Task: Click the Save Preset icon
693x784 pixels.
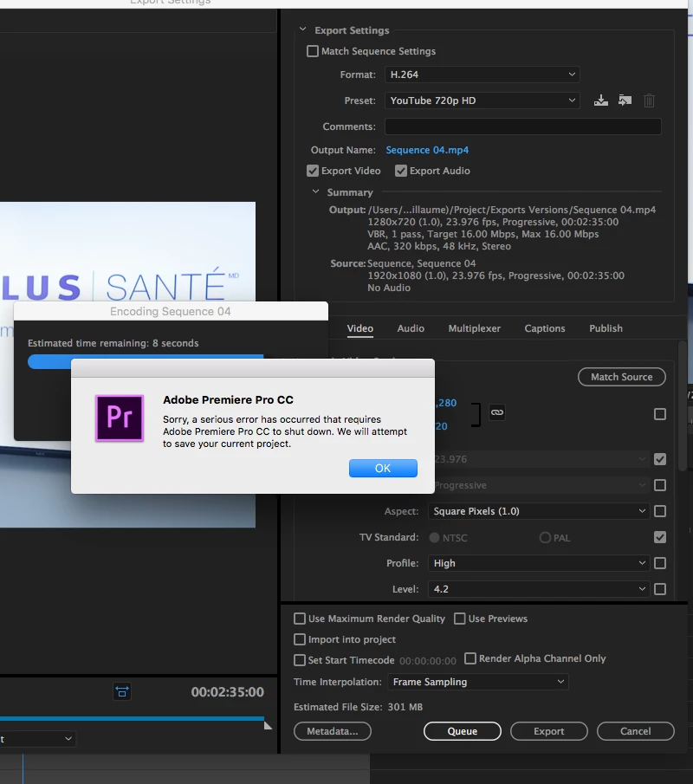Action: tap(601, 100)
